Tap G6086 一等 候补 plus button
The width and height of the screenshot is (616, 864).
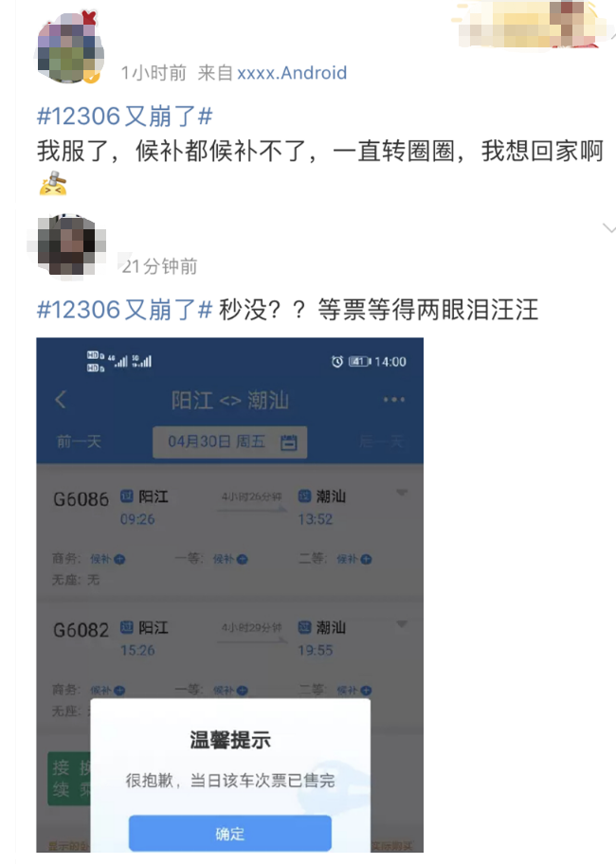click(242, 559)
